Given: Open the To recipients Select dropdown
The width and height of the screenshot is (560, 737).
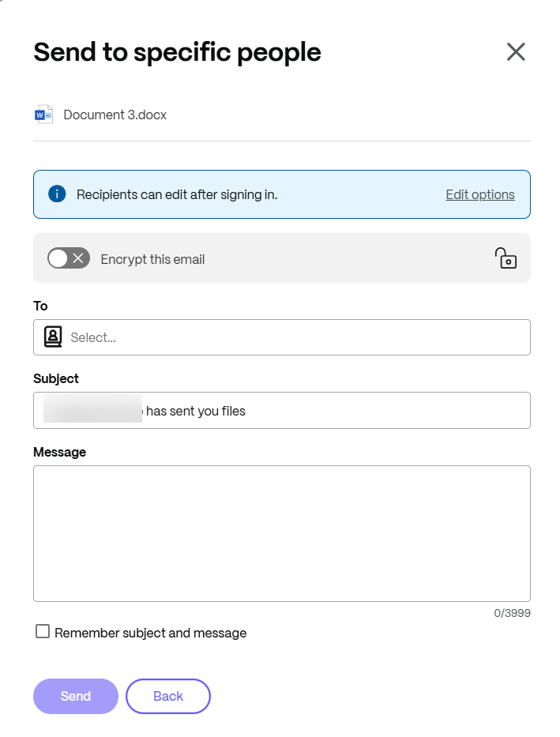Looking at the screenshot, I should point(292,337).
